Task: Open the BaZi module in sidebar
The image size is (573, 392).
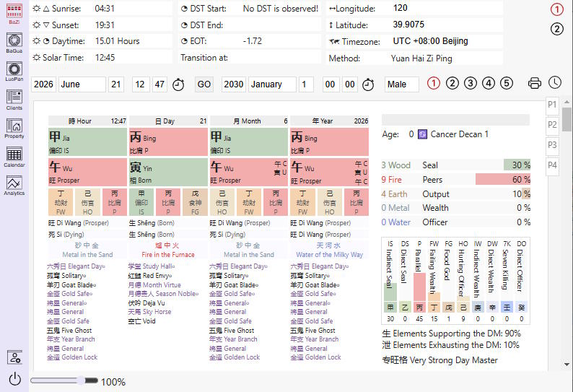Action: [x=14, y=14]
